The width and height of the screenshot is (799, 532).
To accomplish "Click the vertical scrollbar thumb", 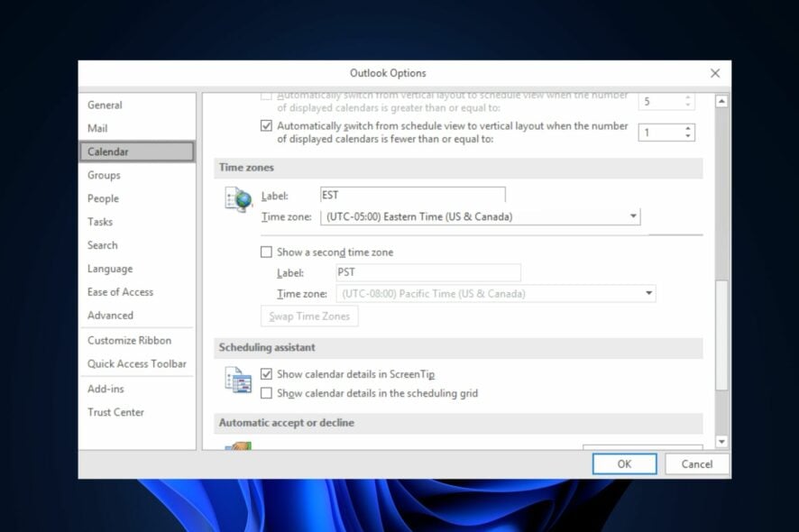I will coord(721,335).
